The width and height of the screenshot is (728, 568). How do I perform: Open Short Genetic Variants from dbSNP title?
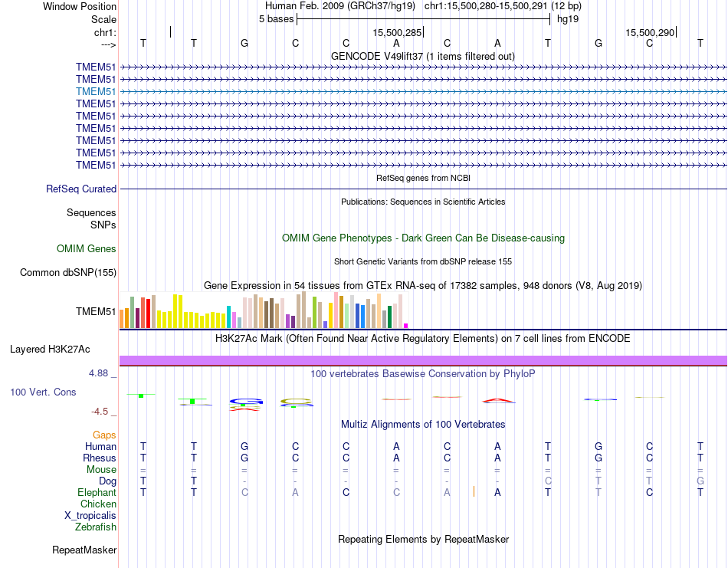coord(423,261)
